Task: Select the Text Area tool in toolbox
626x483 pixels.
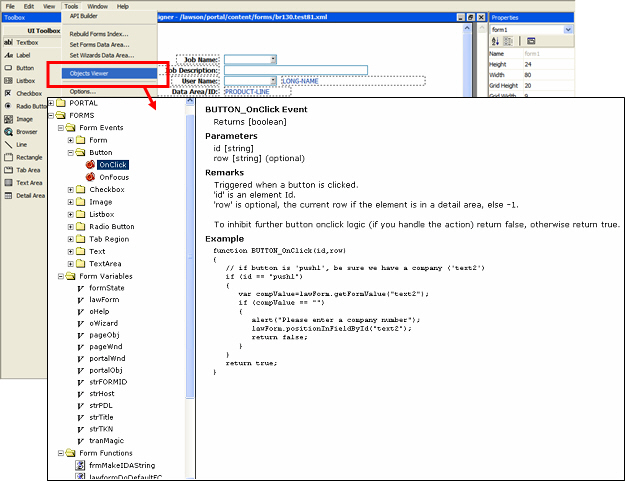Action: coord(23,183)
